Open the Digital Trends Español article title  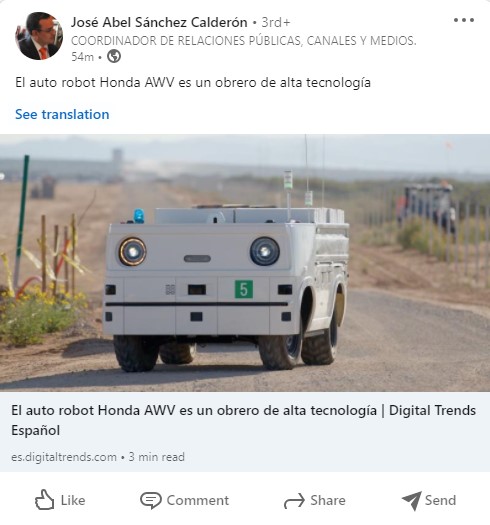243,420
